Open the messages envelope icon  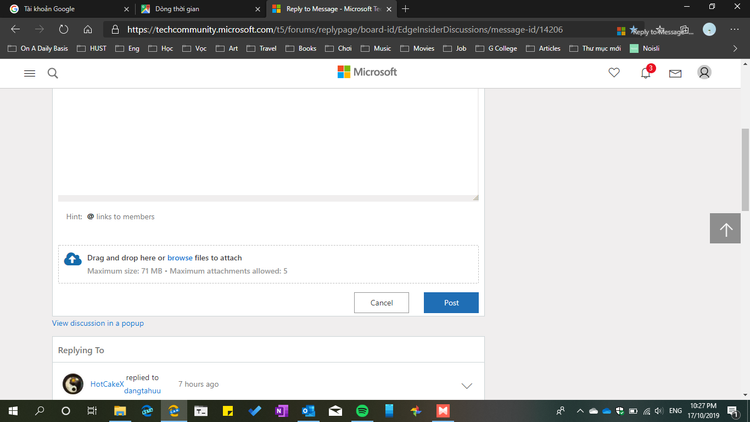(675, 73)
